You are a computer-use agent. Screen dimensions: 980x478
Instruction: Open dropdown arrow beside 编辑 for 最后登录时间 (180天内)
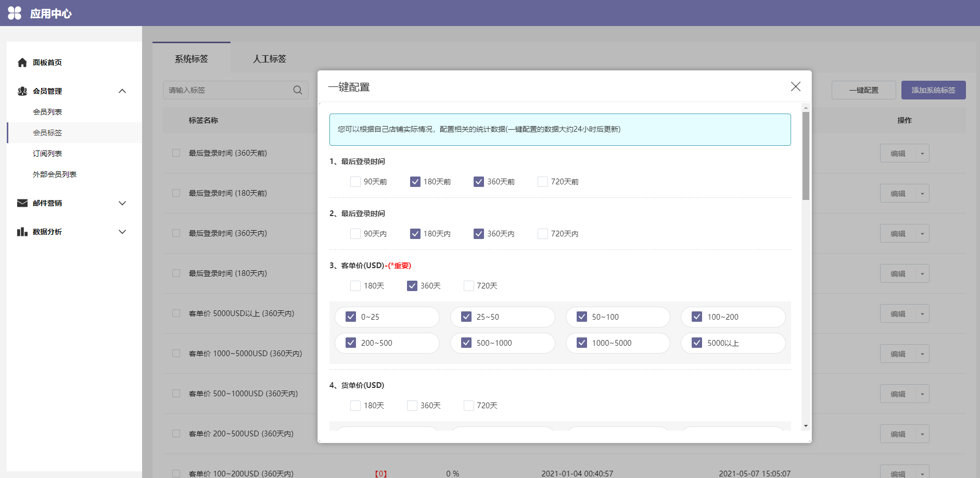[x=922, y=274]
